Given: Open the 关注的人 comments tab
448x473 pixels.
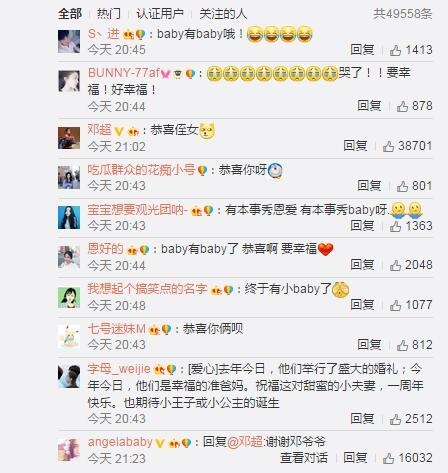Looking at the screenshot, I should [223, 14].
